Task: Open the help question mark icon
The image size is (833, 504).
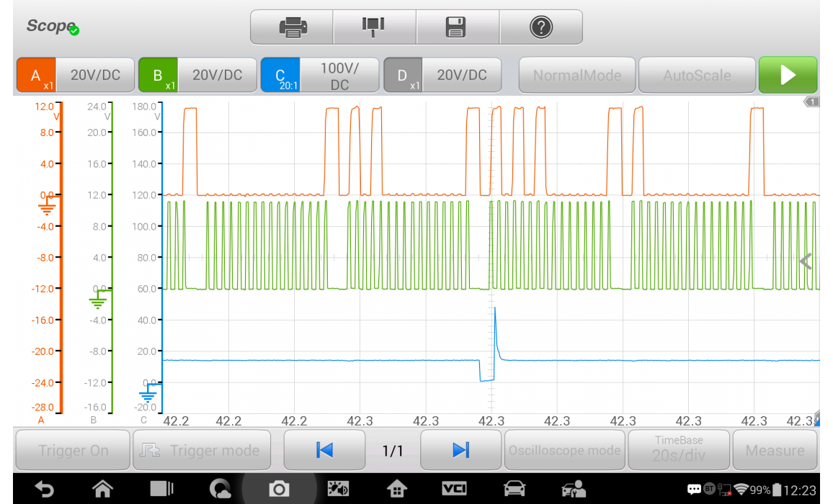Action: click(x=540, y=27)
